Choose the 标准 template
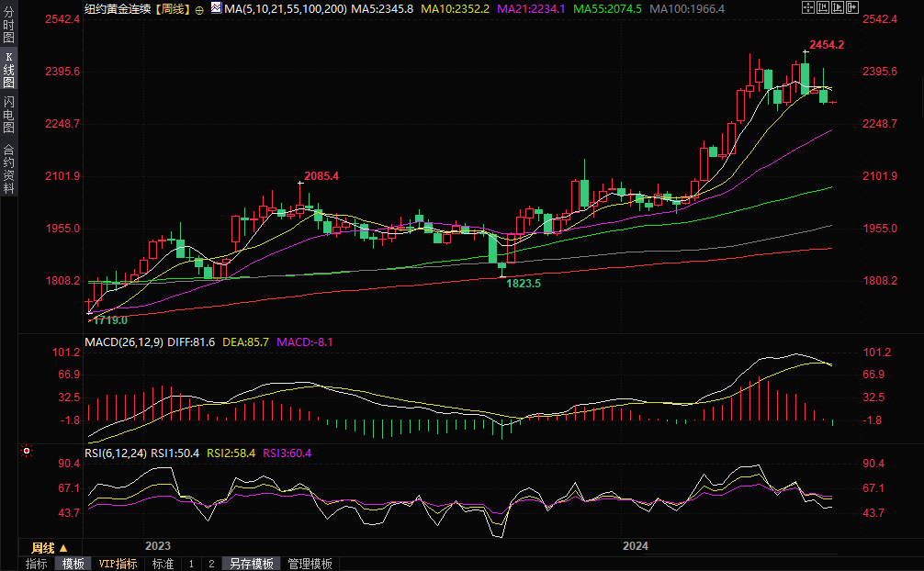The width and height of the screenshot is (924, 571). 163,564
